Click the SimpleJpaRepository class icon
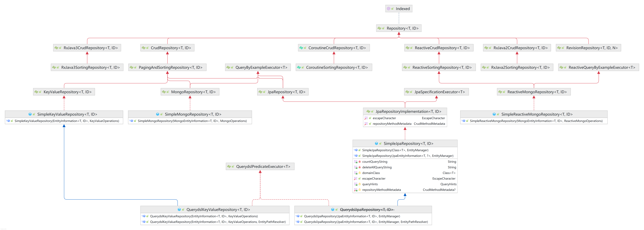This screenshot has height=230, width=644. click(376, 143)
